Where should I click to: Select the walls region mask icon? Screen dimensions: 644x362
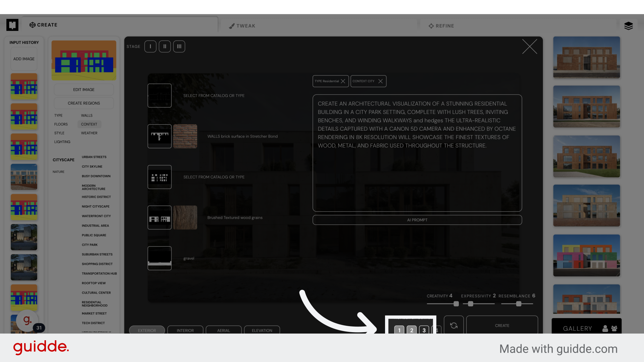[x=160, y=136]
